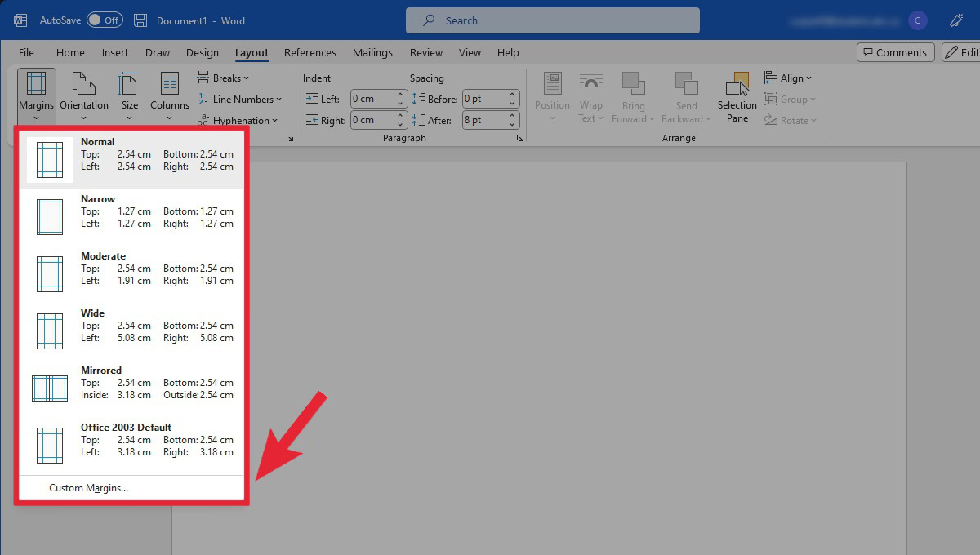This screenshot has height=555, width=980.
Task: Select the Narrow margins preset
Action: (x=131, y=216)
